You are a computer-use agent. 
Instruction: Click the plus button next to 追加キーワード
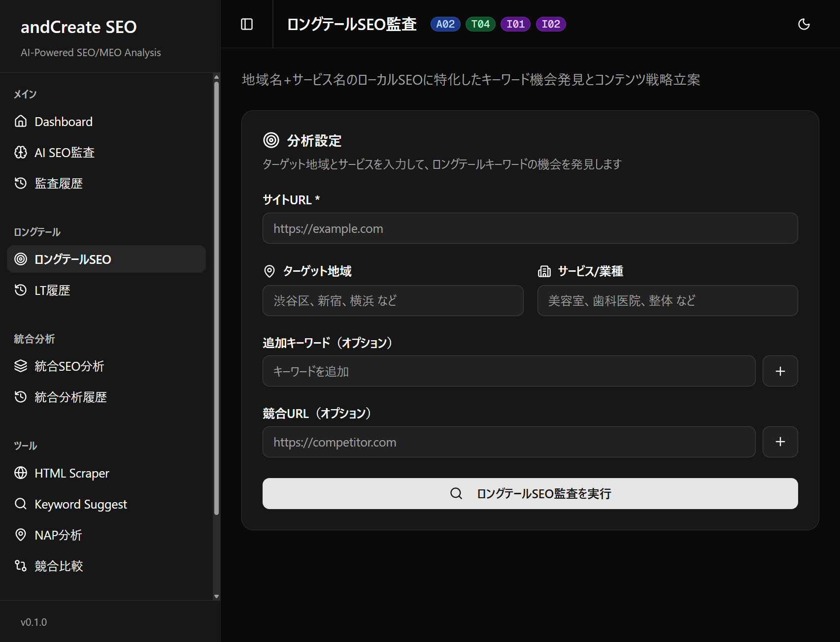(x=780, y=371)
